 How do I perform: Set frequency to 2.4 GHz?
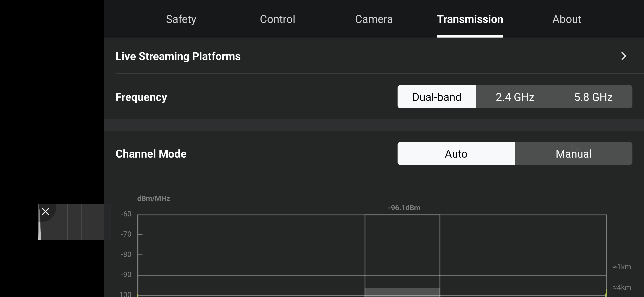point(515,97)
